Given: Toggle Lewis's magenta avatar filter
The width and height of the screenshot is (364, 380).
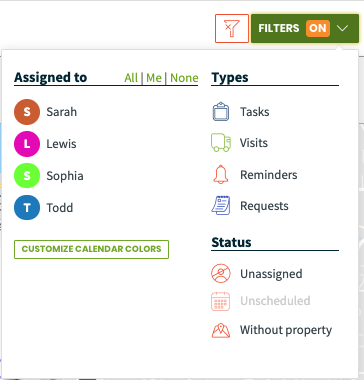Looking at the screenshot, I should coord(27,144).
